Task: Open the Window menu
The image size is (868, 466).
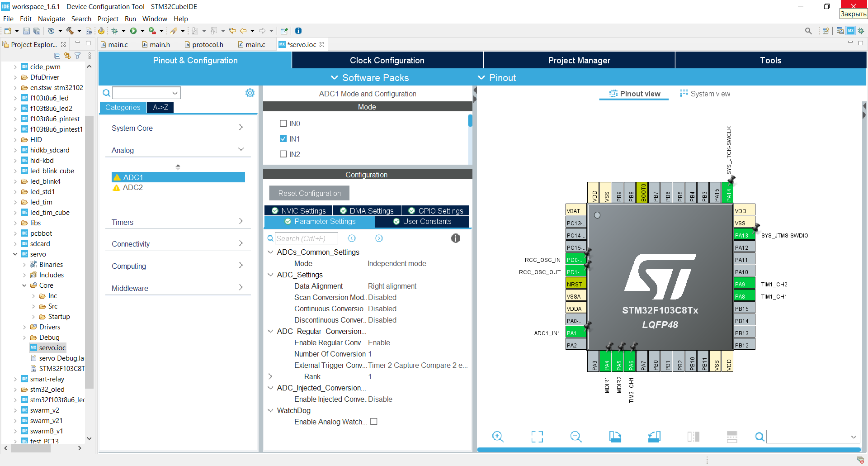Action: click(155, 19)
